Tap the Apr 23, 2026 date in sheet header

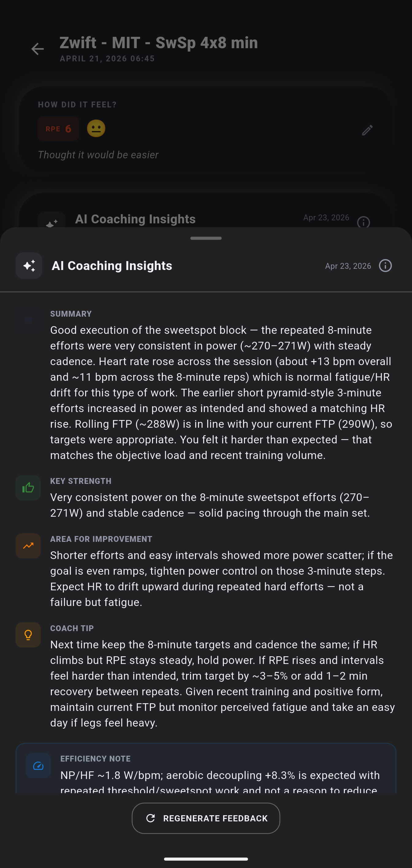pyautogui.click(x=348, y=266)
